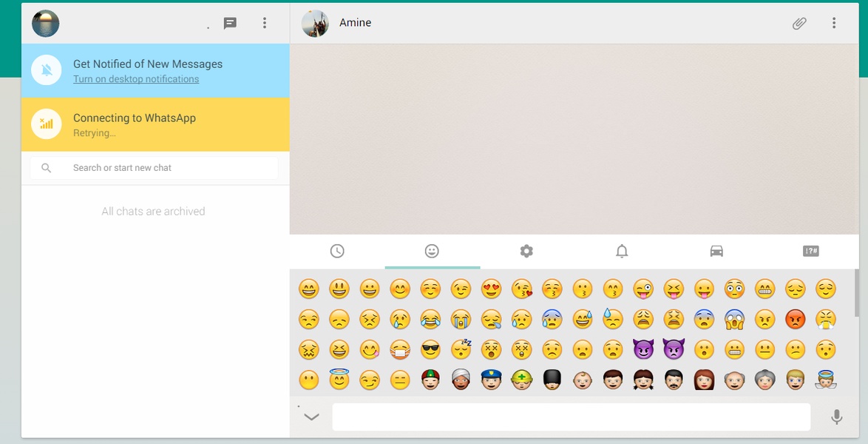This screenshot has height=444, width=868.
Task: Click the emoji panel scrollbar
Action: (857, 293)
